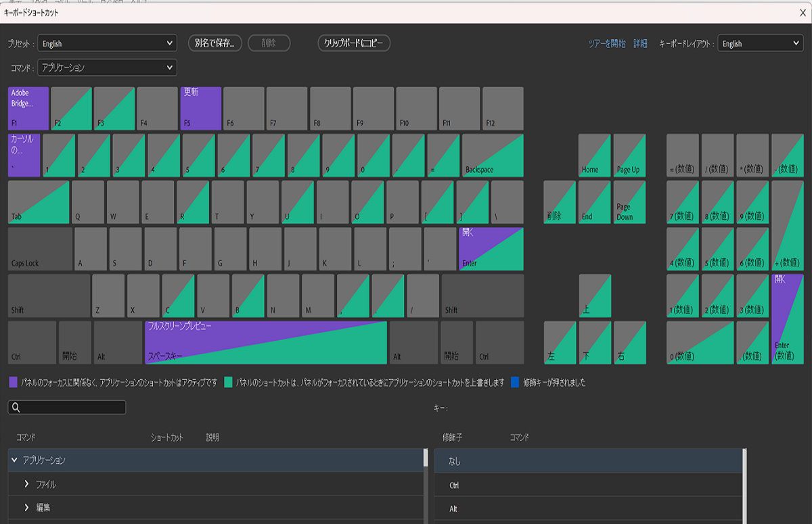Select the Backspace key
This screenshot has width=812, height=524.
point(493,156)
